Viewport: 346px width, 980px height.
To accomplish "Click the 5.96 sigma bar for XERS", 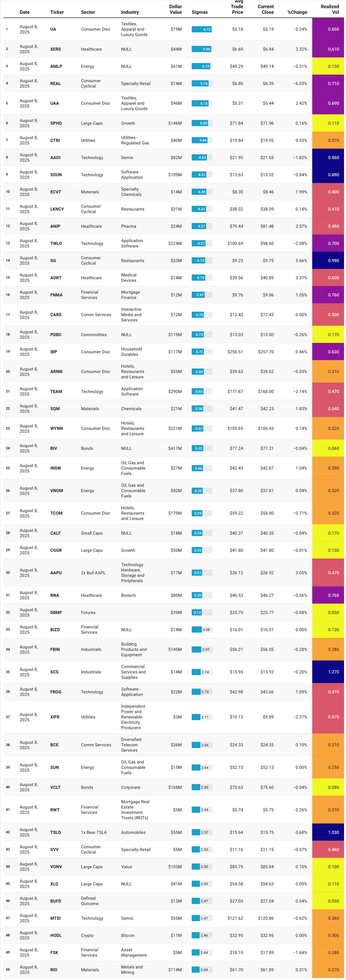I will 201,49.
